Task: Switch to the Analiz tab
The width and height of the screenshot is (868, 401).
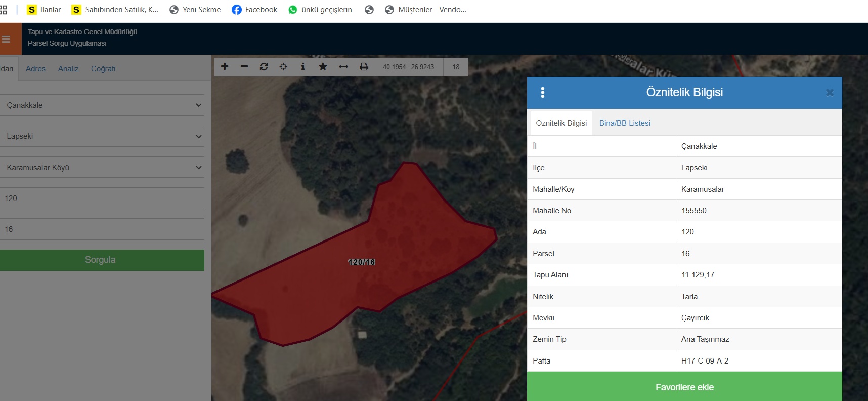Action: pos(68,69)
